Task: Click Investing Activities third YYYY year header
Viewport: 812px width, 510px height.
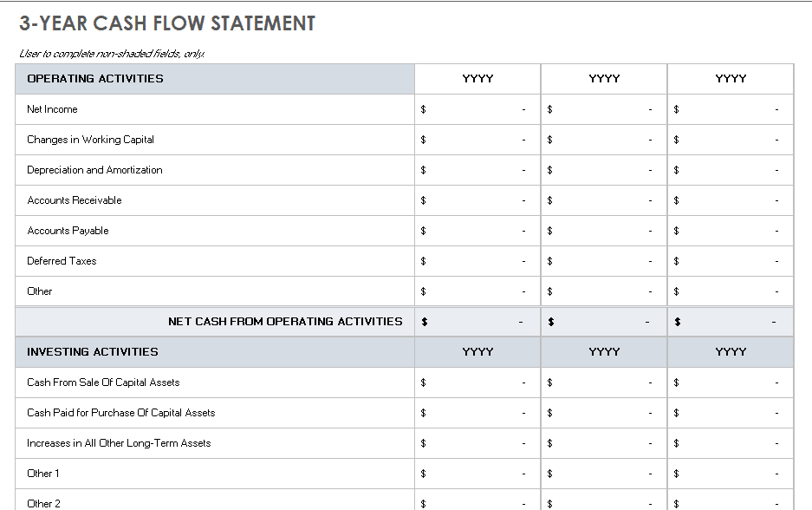Action: 731,352
